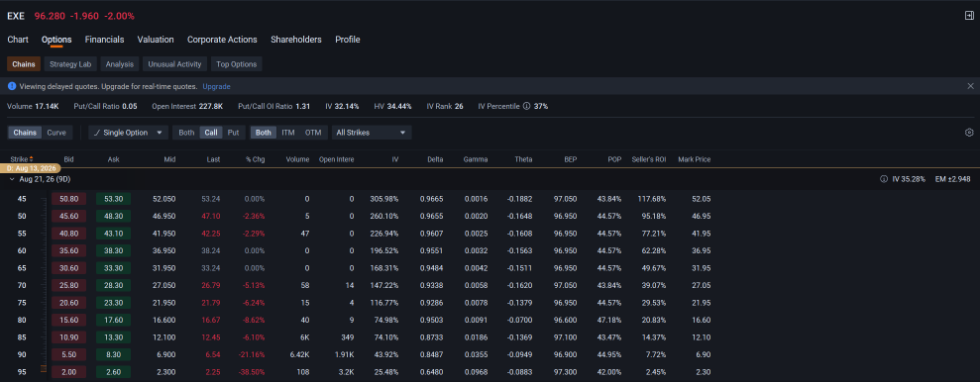Select Put option type
The height and width of the screenshot is (382, 980).
click(x=233, y=133)
